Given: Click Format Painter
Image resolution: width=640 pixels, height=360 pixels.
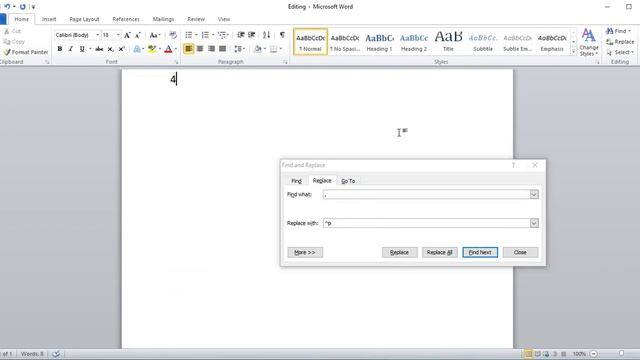Looking at the screenshot, I should click(26, 52).
